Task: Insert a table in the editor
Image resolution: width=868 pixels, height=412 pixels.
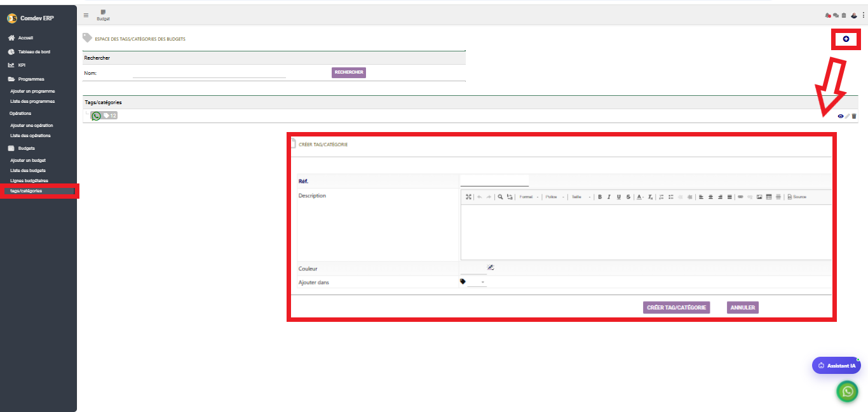Action: click(768, 197)
